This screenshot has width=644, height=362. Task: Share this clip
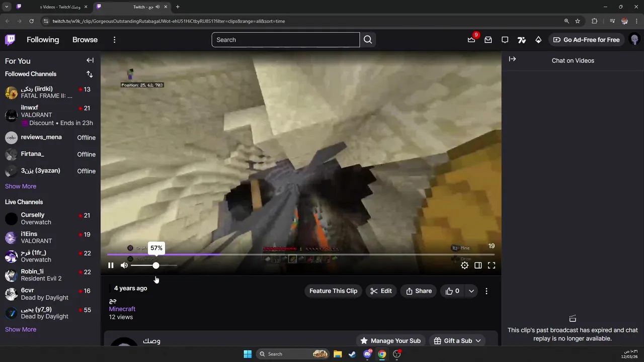[x=419, y=291]
